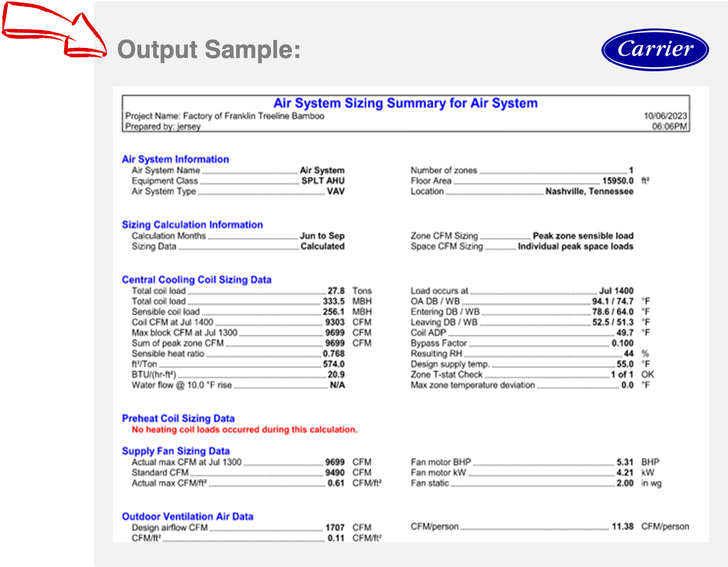The image size is (728, 567).
Task: Click the total coil load value 27.8 Tons
Action: (336, 290)
